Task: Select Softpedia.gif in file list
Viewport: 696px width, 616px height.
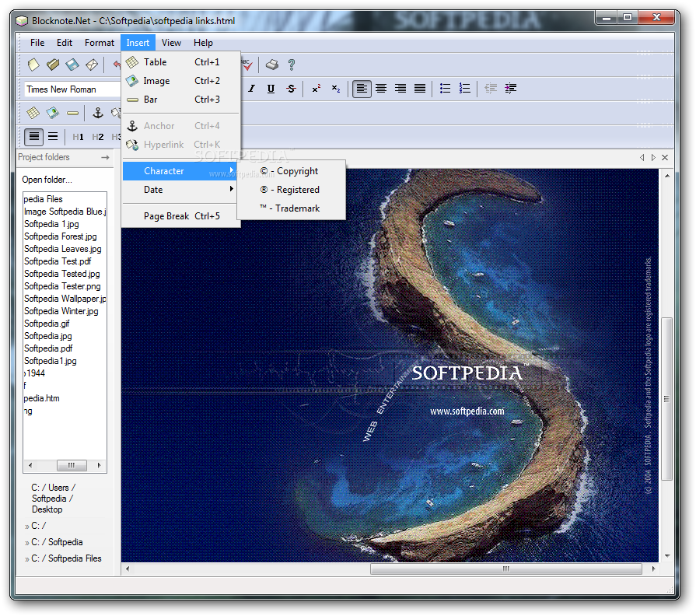Action: coord(47,324)
